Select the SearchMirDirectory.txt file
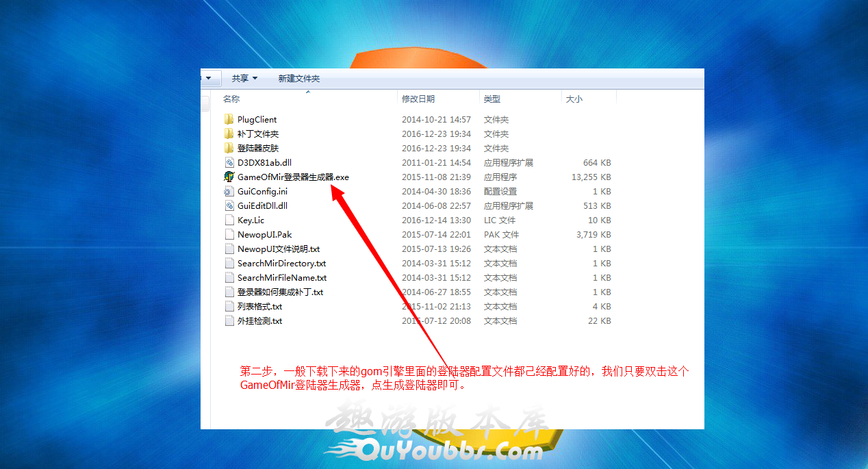Screen dimensions: 868x469 [x=281, y=264]
